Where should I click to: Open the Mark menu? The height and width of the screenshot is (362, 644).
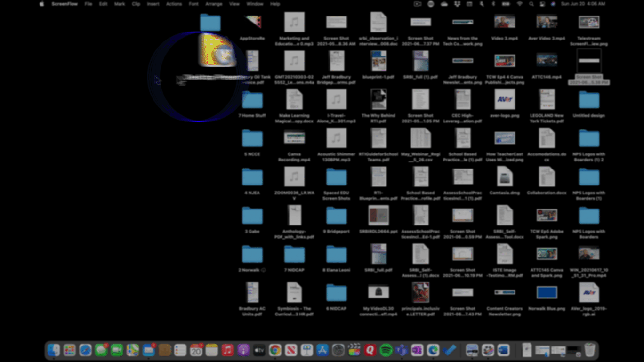(x=119, y=4)
